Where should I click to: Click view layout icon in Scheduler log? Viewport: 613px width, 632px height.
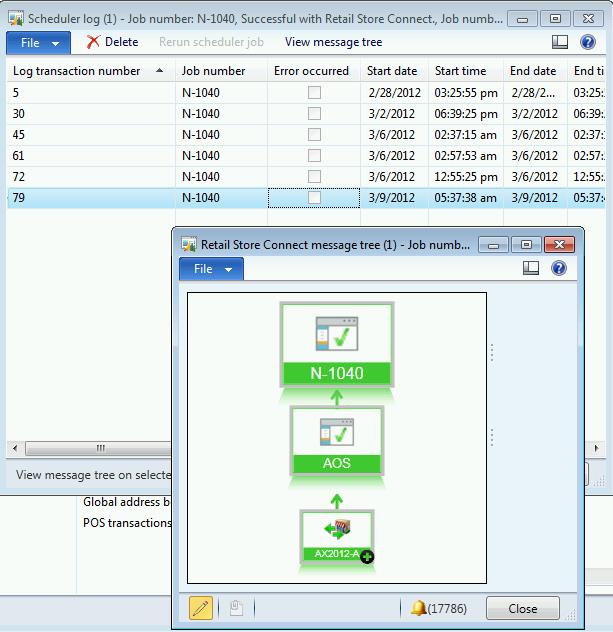561,42
